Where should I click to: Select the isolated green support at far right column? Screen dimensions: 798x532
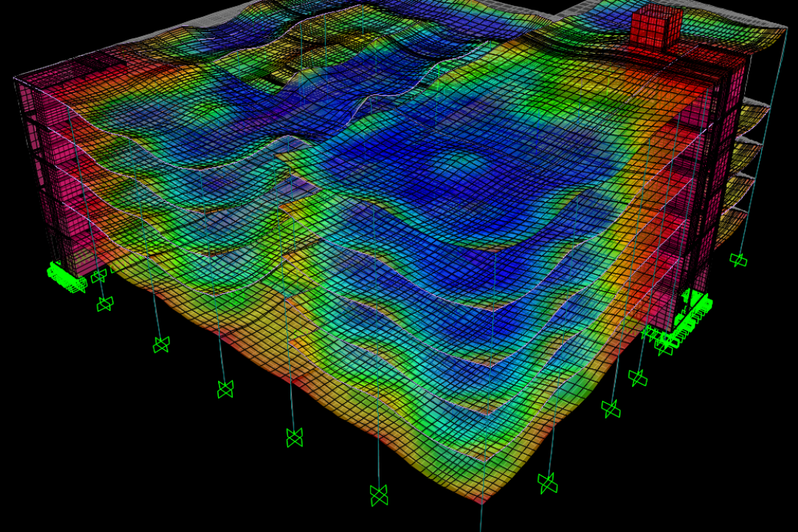pos(738,259)
